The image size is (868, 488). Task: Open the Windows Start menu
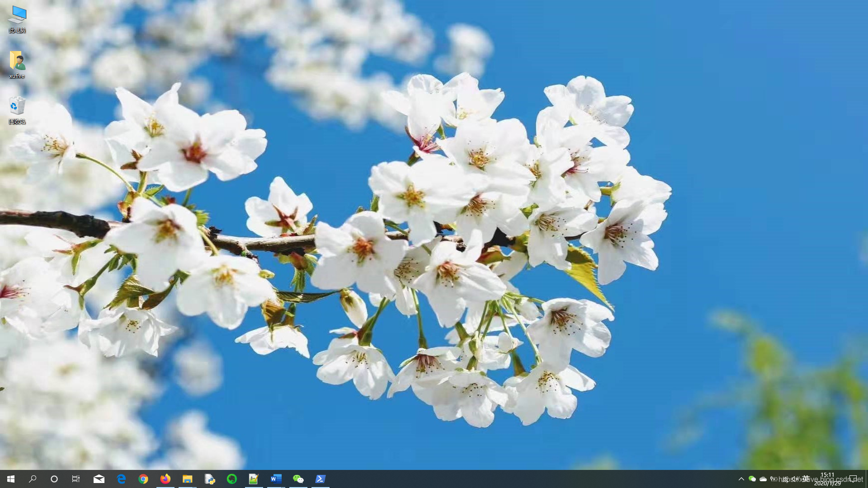tap(11, 479)
